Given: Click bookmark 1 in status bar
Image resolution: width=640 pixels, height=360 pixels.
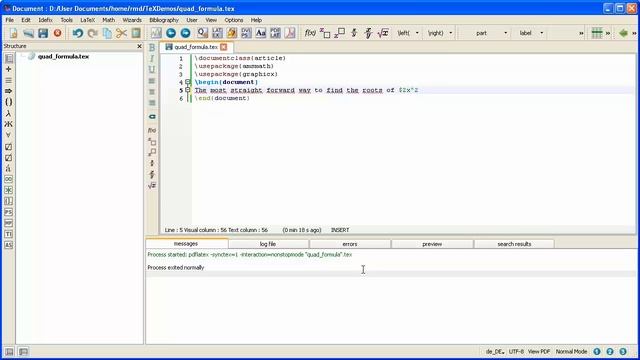Looking at the screenshot, I should pyautogui.click(x=597, y=351).
